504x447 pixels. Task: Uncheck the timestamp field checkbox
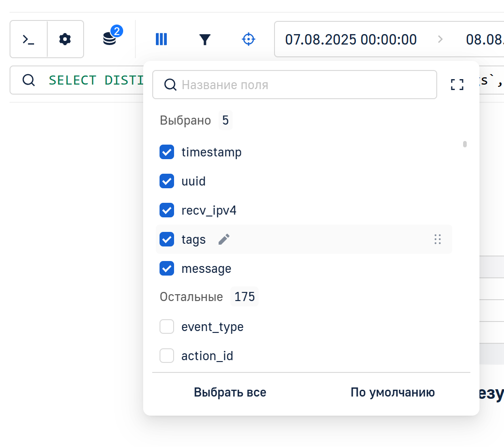point(167,152)
